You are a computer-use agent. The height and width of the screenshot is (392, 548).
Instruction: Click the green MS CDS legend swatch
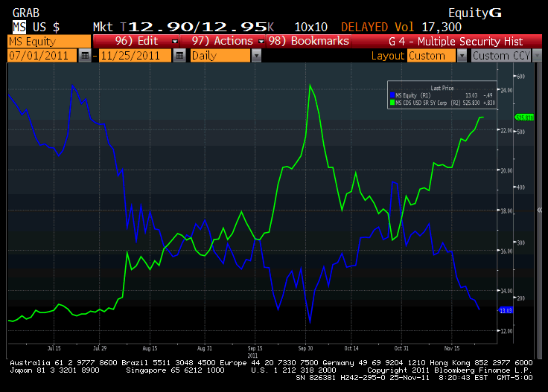coord(392,103)
